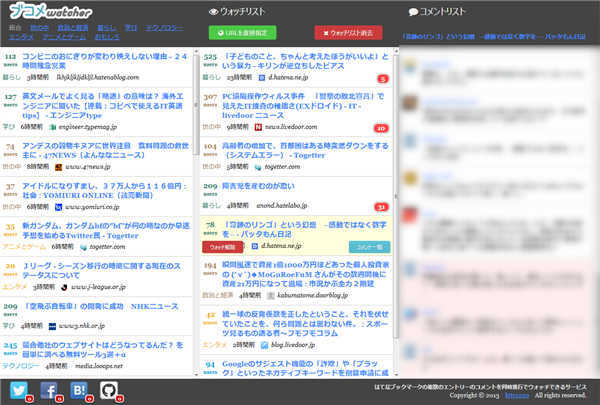Screen dimensions: 600x405
Task: Click the コメント一覧 teal button
Action: click(x=370, y=247)
